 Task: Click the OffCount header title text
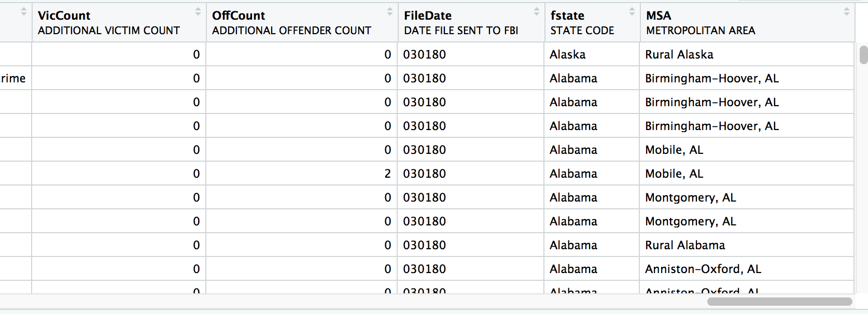coord(239,16)
